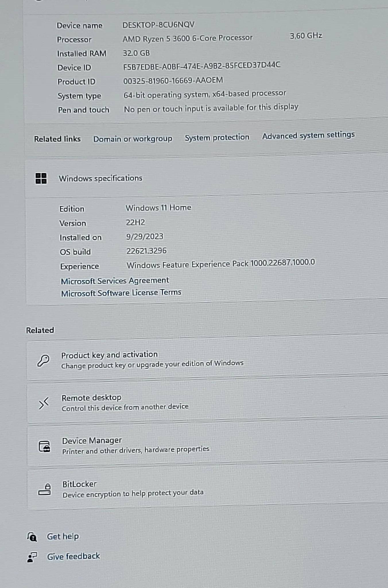The image size is (388, 588).
Task: Click the Give feedback link
Action: 73,556
